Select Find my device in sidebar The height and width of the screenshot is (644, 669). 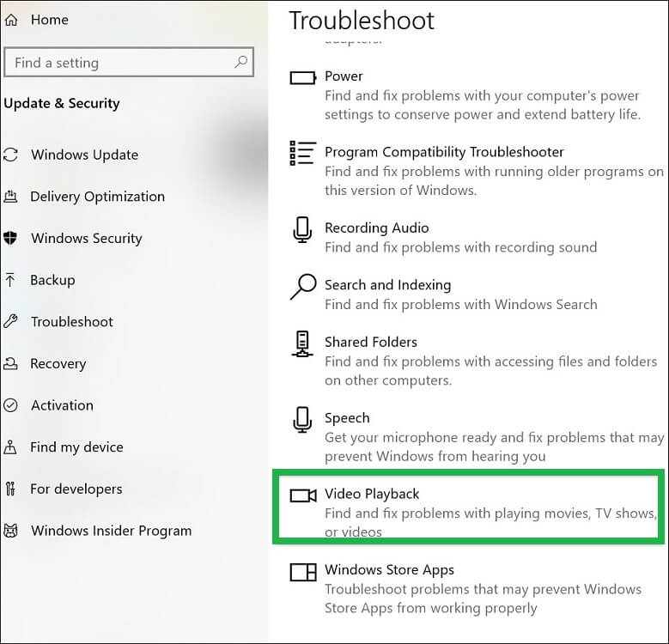76,447
